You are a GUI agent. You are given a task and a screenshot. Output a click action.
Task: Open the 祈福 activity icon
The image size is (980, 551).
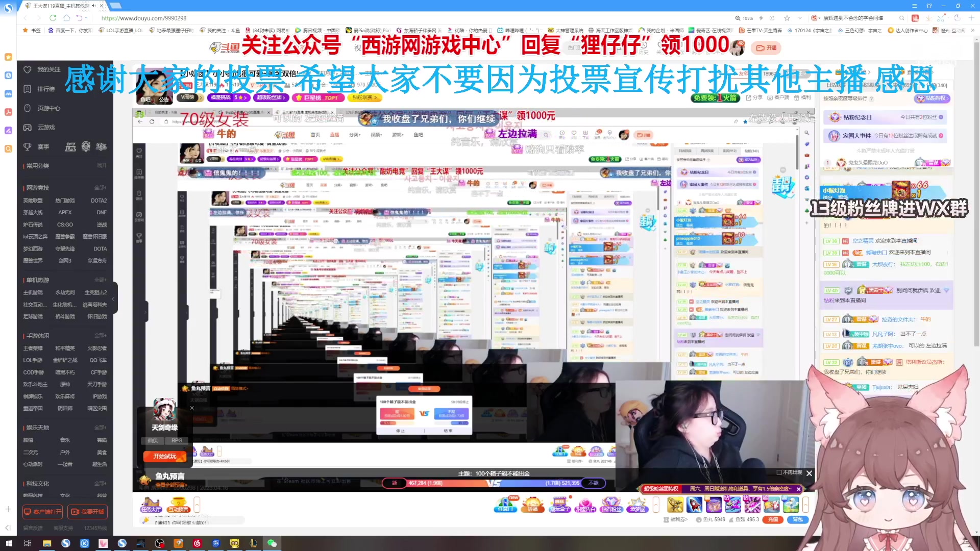(x=532, y=505)
